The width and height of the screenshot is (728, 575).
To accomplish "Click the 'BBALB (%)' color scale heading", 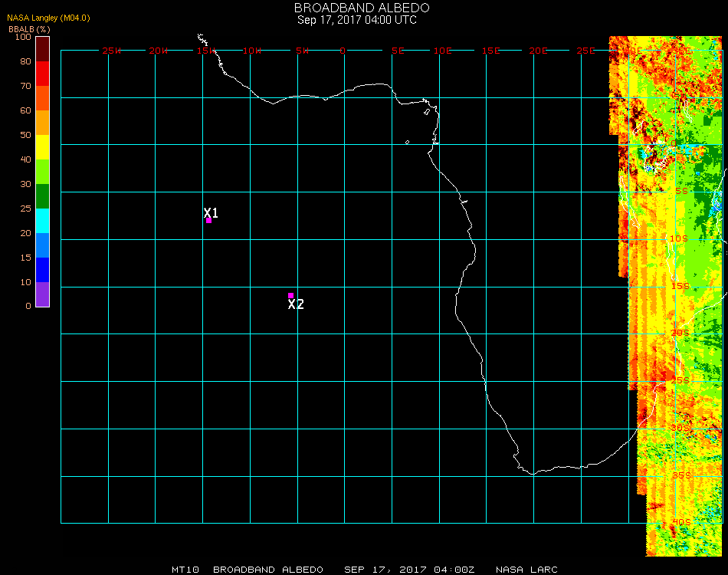I will coord(29,29).
